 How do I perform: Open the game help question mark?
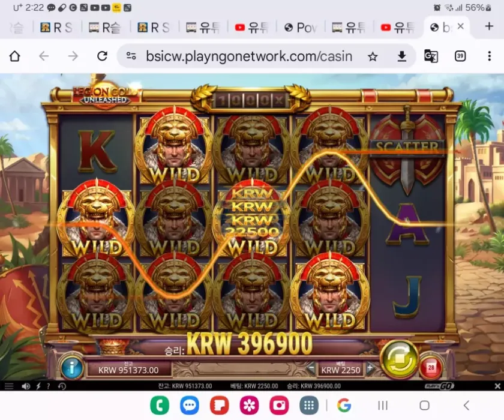click(49, 386)
